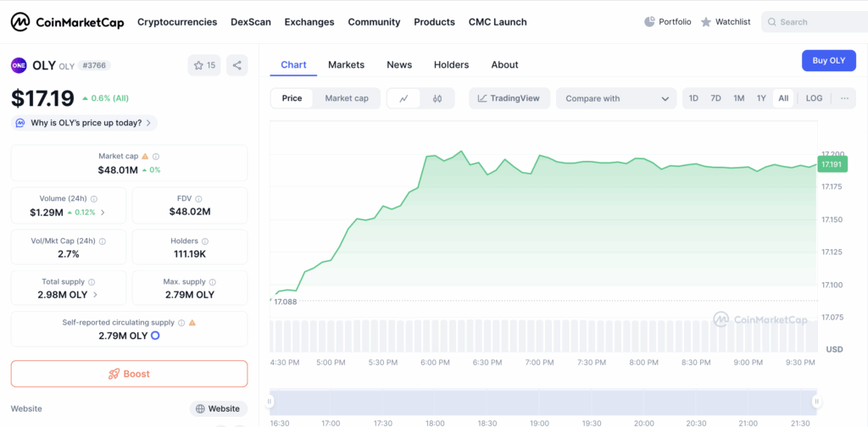Expand Why is OLY's price up today
Screen dimensions: 868x427
coord(84,123)
